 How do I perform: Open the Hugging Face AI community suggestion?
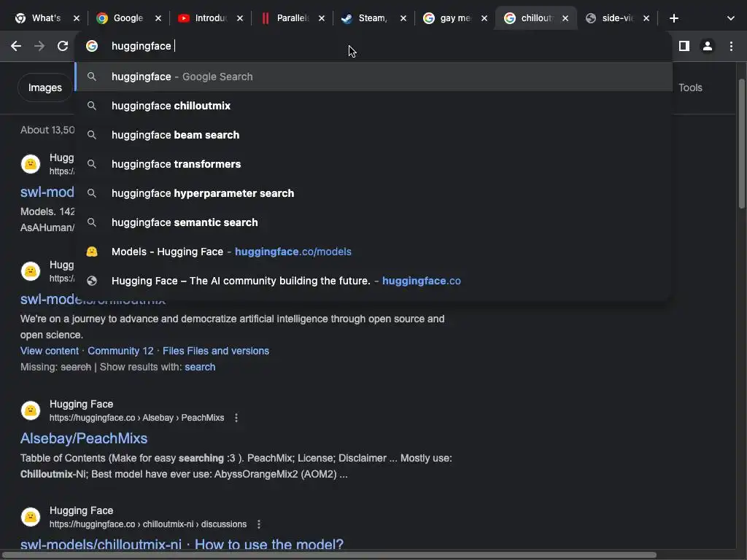coord(373,281)
